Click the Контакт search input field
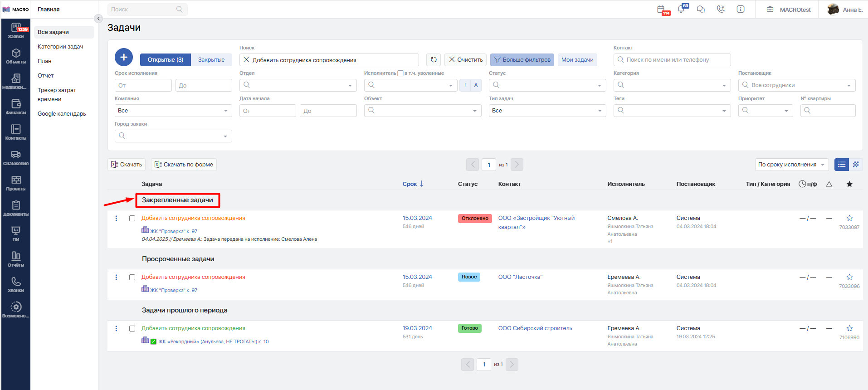Image resolution: width=868 pixels, height=390 pixels. tap(672, 60)
